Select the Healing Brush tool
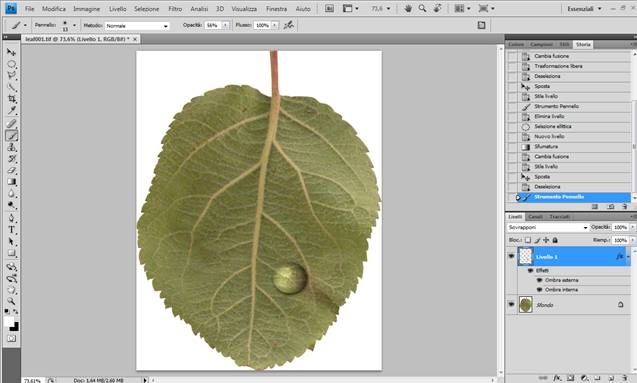This screenshot has height=383, width=637. pyautogui.click(x=11, y=123)
